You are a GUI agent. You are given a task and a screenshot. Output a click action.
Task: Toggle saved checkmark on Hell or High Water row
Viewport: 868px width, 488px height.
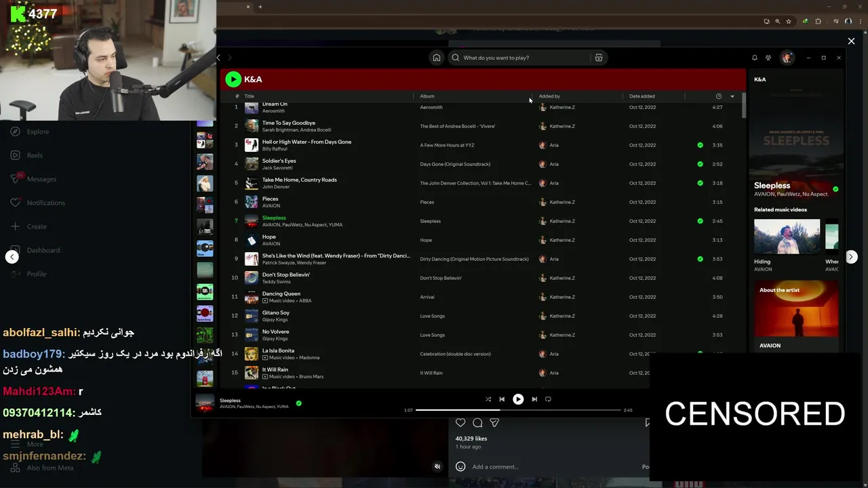click(x=701, y=145)
